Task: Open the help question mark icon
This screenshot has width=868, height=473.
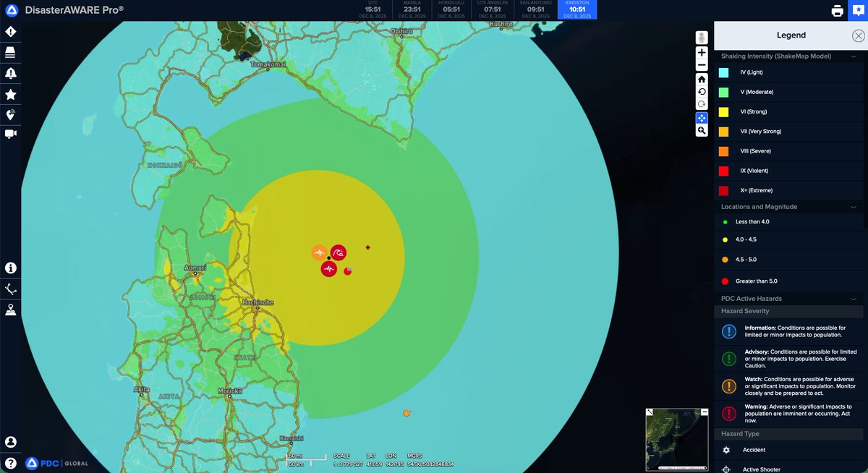Action: click(11, 463)
